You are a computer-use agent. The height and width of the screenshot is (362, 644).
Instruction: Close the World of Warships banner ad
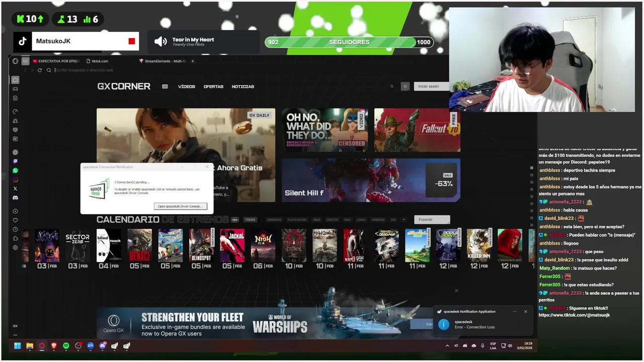[456, 291]
